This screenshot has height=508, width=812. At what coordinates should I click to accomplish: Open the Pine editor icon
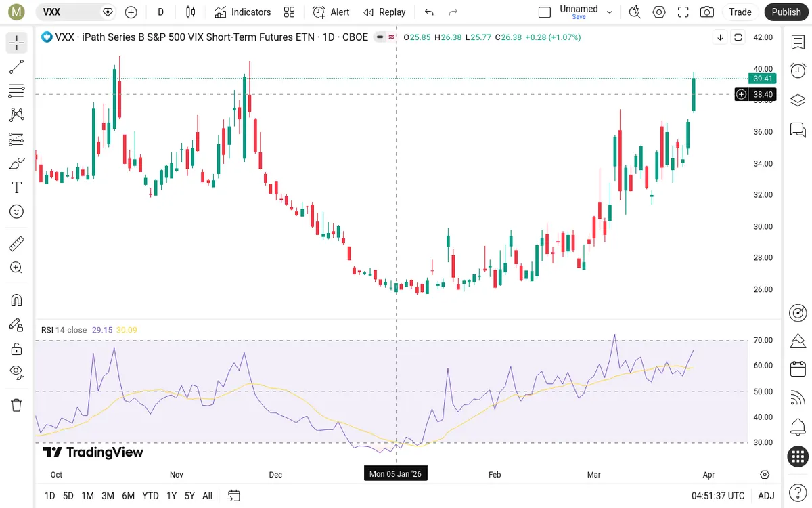[x=798, y=341]
